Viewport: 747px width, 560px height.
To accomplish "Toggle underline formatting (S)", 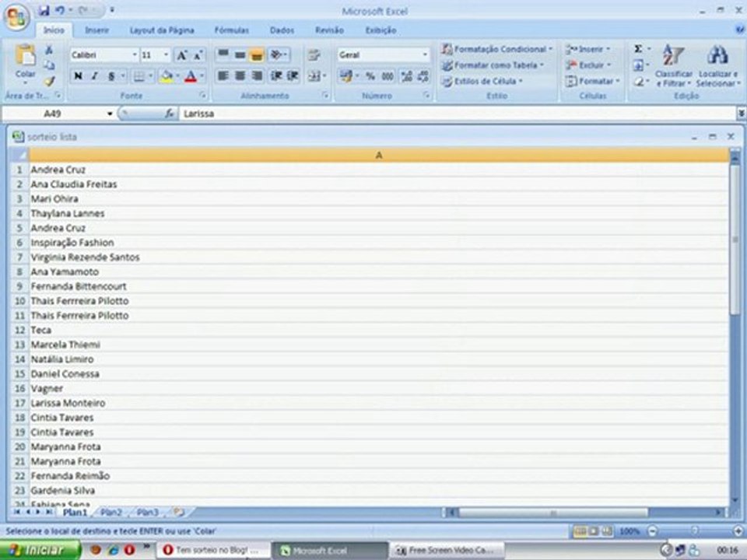I will (111, 76).
